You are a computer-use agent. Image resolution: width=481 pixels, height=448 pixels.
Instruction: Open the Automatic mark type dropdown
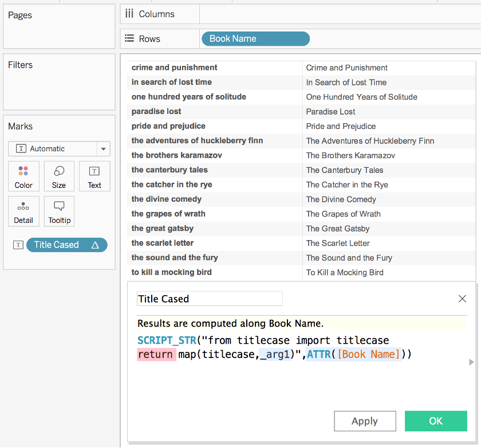pyautogui.click(x=103, y=149)
